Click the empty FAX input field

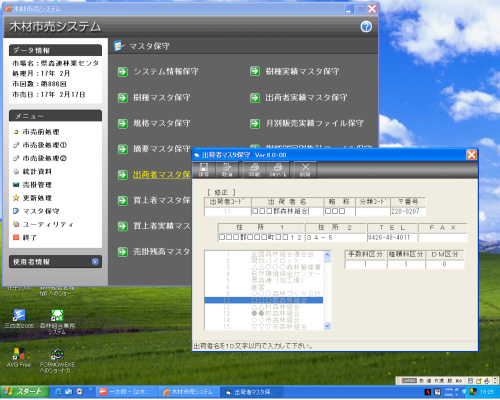[443, 237]
